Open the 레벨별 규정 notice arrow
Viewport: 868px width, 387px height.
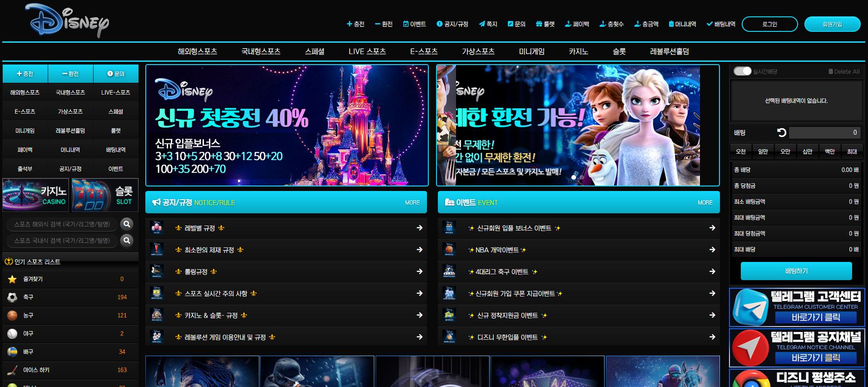[x=419, y=228]
